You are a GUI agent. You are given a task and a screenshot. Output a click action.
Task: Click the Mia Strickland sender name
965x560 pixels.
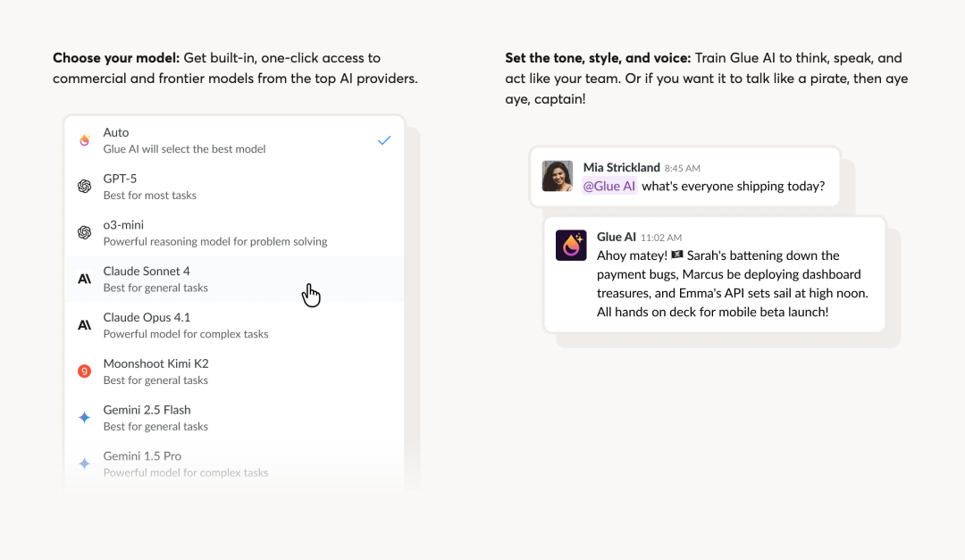(621, 167)
